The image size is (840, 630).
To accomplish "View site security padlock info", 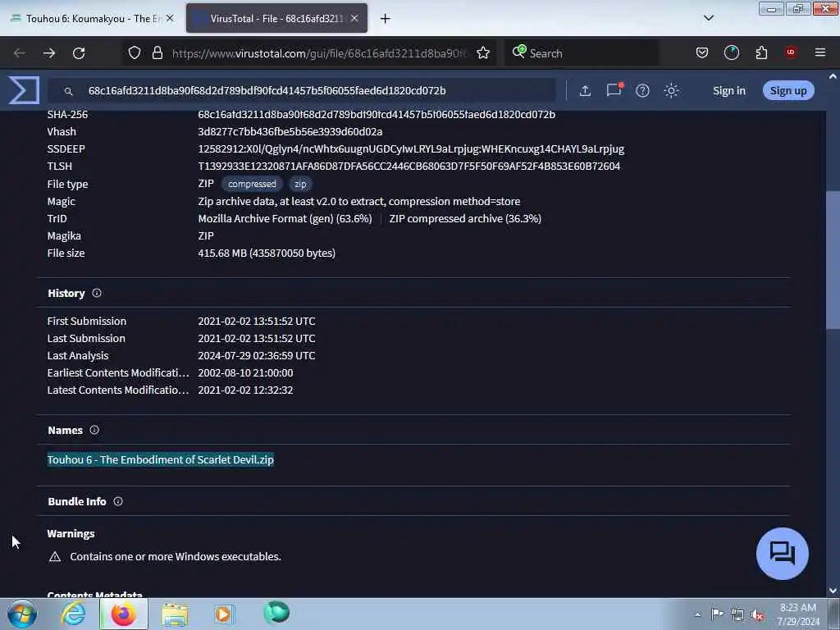I will [157, 53].
